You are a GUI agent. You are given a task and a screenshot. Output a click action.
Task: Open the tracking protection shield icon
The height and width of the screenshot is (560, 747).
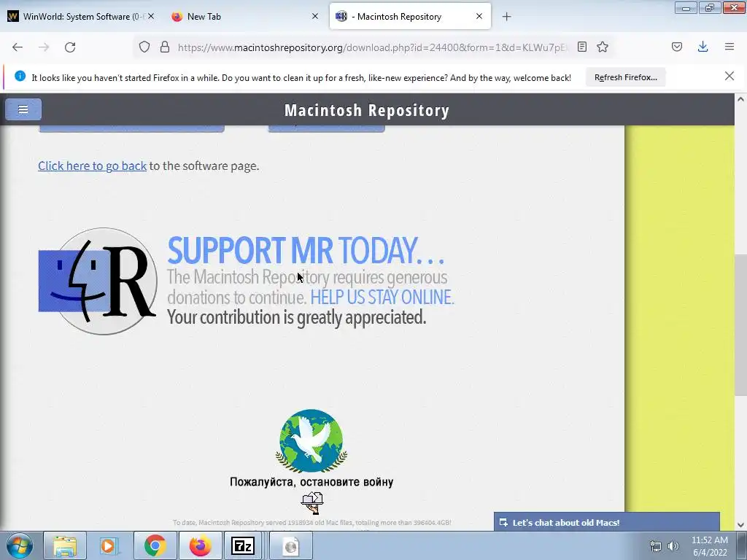(144, 47)
